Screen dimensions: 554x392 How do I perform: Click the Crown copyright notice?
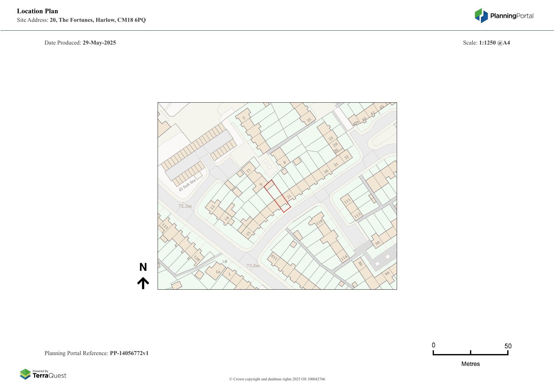click(x=277, y=379)
